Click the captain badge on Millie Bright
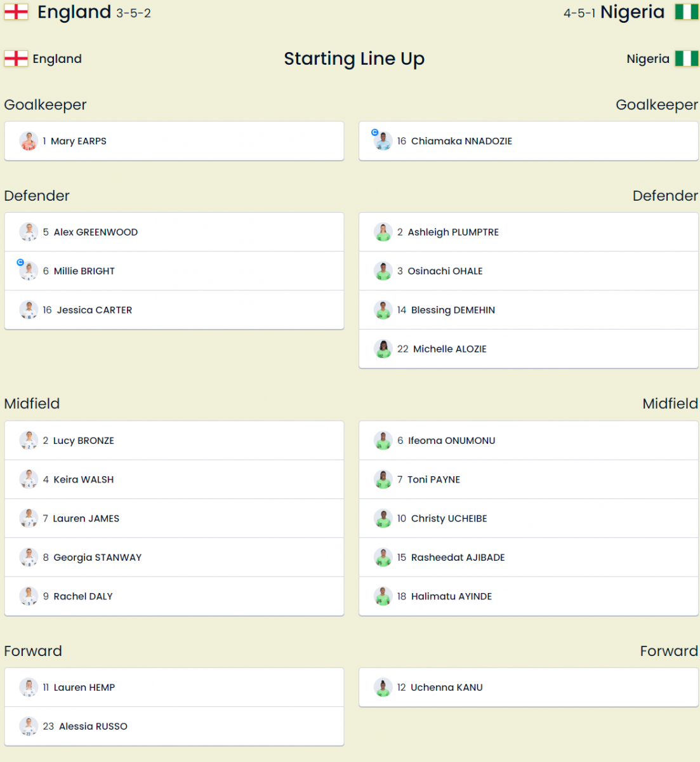The image size is (700, 762). click(x=20, y=262)
